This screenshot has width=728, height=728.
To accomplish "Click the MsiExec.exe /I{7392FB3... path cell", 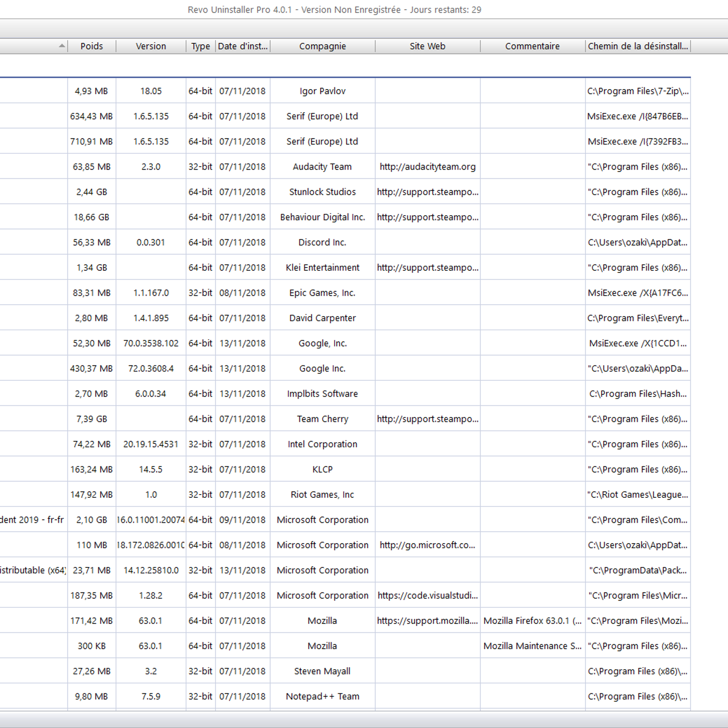I will click(x=638, y=142).
